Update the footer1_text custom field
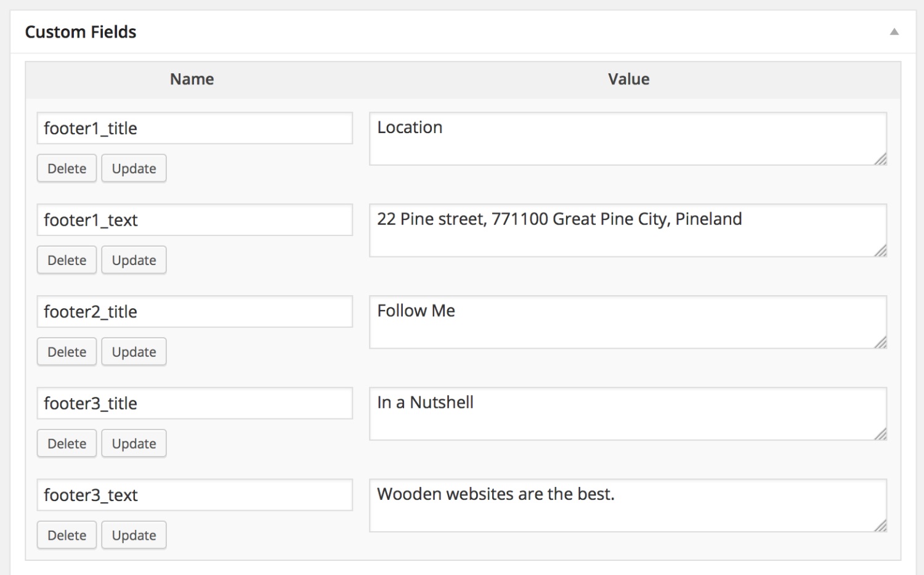The image size is (924, 575). 134,260
